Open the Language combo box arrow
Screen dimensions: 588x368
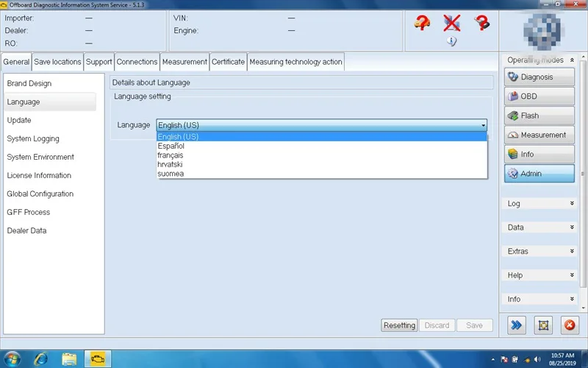(x=483, y=125)
